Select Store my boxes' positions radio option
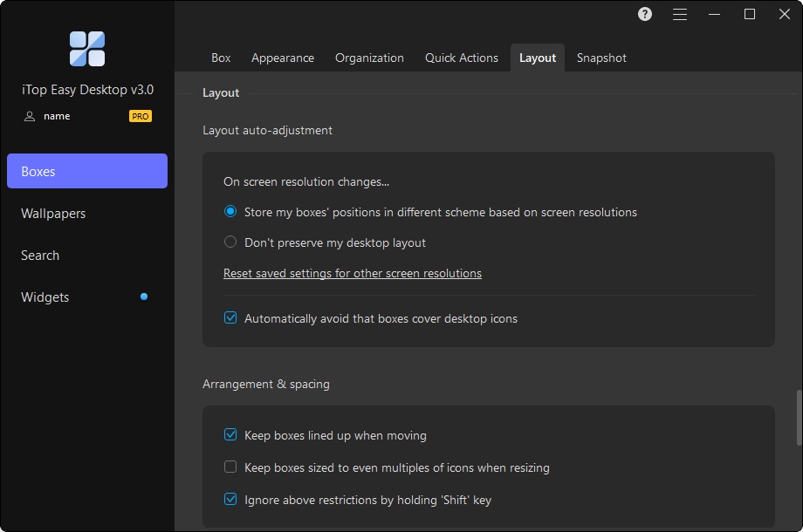 230,212
